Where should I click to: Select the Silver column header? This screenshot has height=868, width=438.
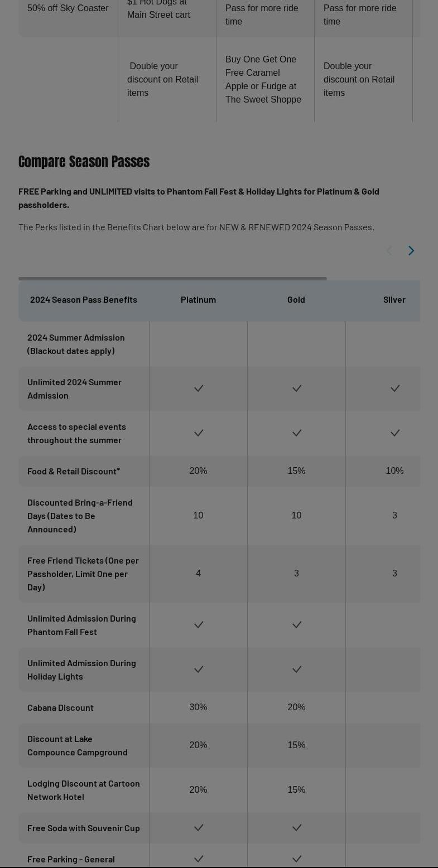click(x=394, y=299)
